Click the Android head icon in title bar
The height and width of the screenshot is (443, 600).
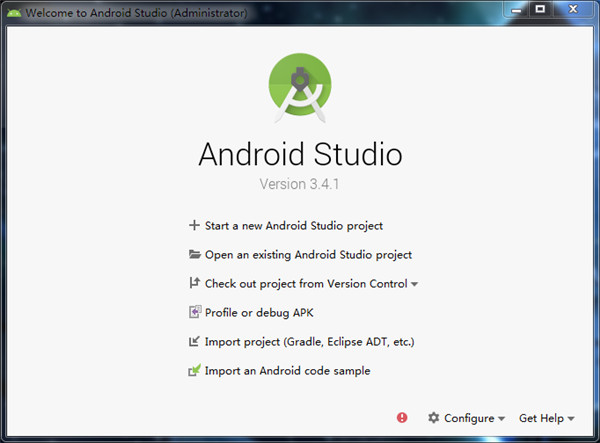click(x=14, y=13)
